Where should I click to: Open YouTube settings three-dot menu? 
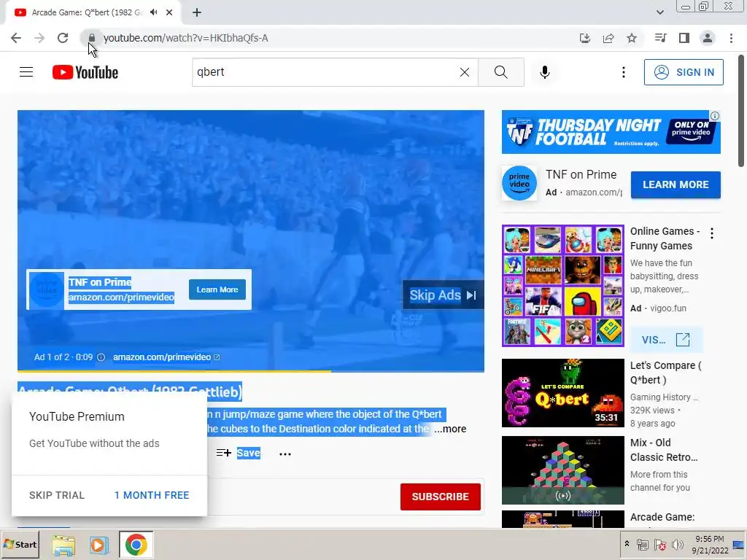pyautogui.click(x=623, y=72)
